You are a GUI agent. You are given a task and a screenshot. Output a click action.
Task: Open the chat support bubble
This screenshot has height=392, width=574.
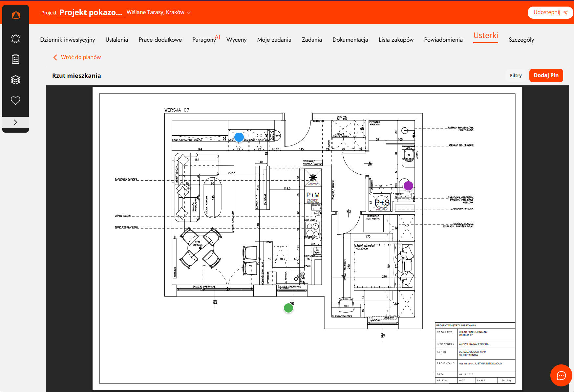tap(561, 375)
